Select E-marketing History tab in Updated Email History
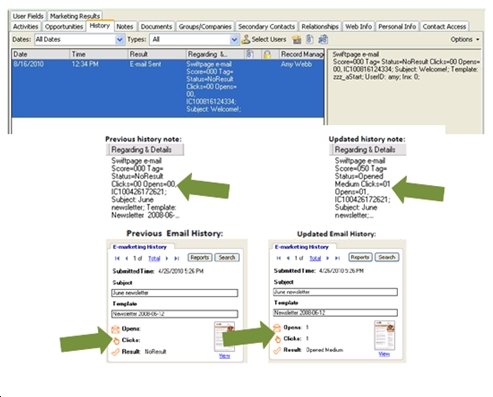Screen dimensions: 493x397 pos(302,247)
